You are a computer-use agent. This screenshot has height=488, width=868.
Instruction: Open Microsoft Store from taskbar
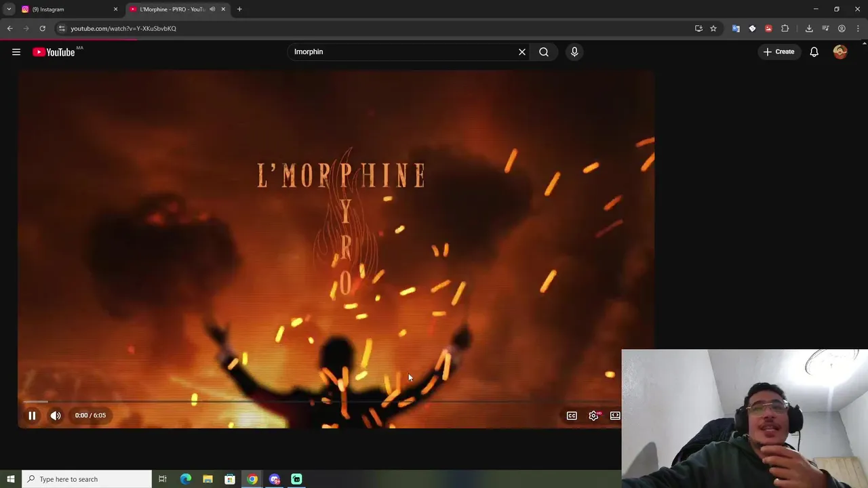230,479
